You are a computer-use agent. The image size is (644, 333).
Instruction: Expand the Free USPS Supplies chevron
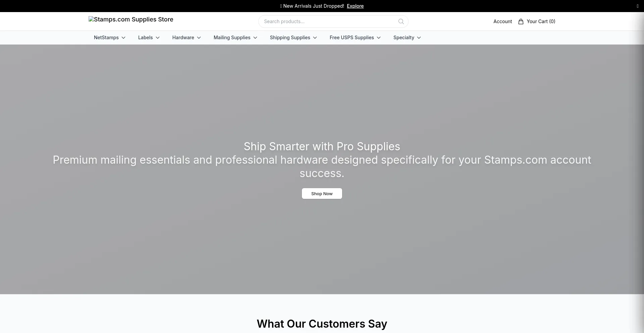coord(379,38)
